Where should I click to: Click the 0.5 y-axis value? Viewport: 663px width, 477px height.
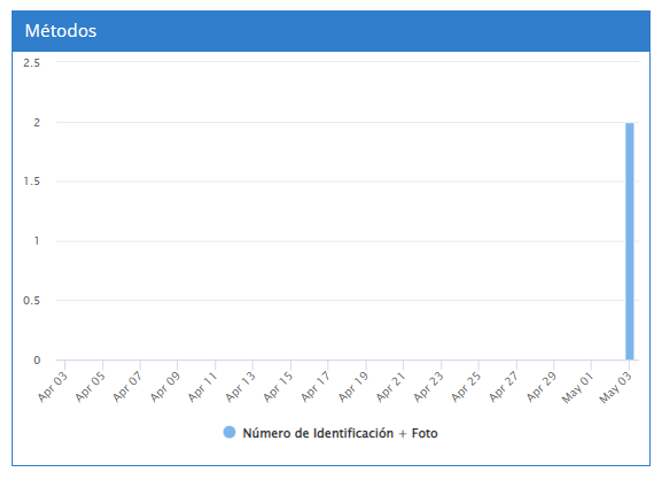coord(31,301)
